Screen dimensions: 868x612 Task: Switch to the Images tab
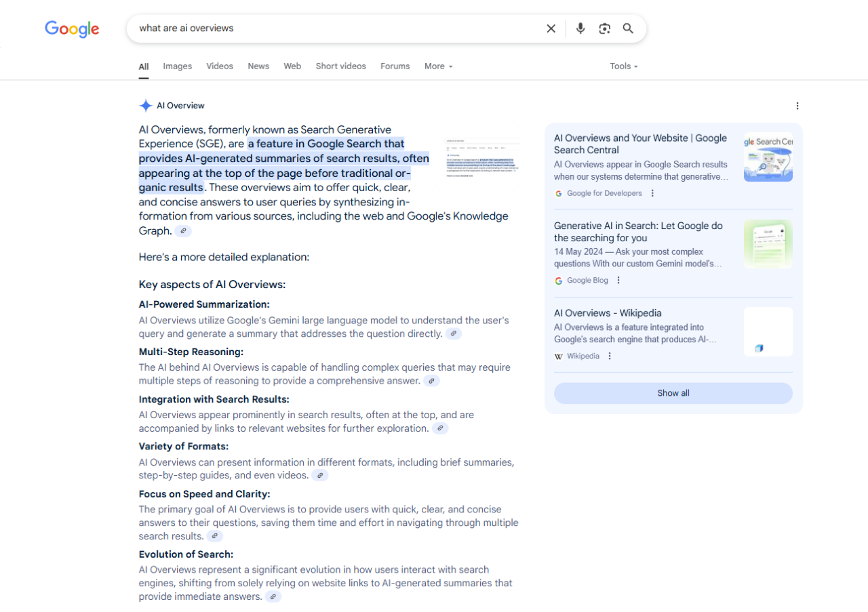pos(178,66)
